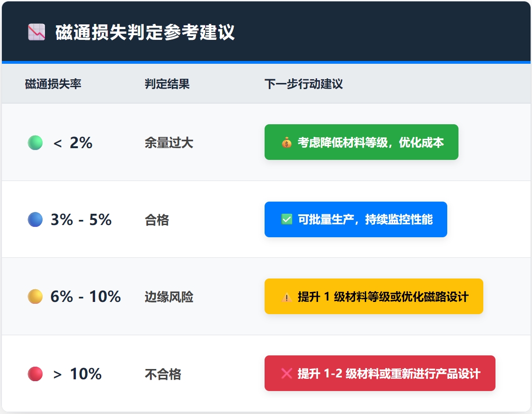The image size is (532, 414).
Task: Click the warning triangle icon
Action: click(287, 297)
